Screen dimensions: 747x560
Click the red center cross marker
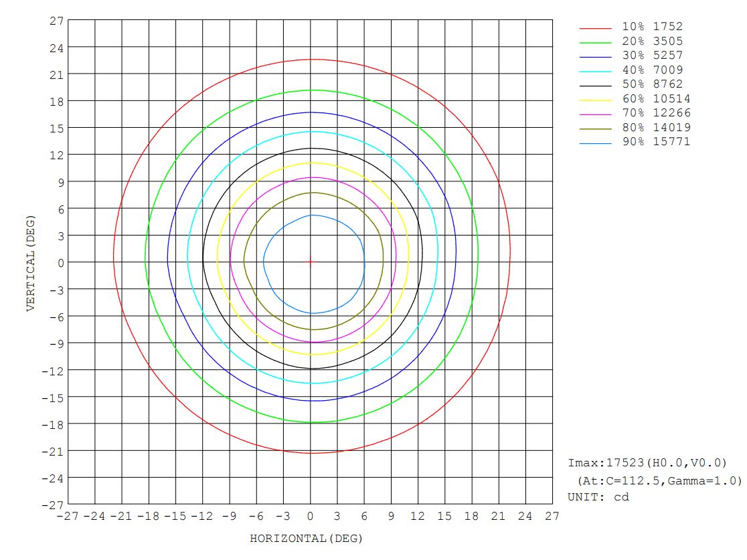[310, 262]
